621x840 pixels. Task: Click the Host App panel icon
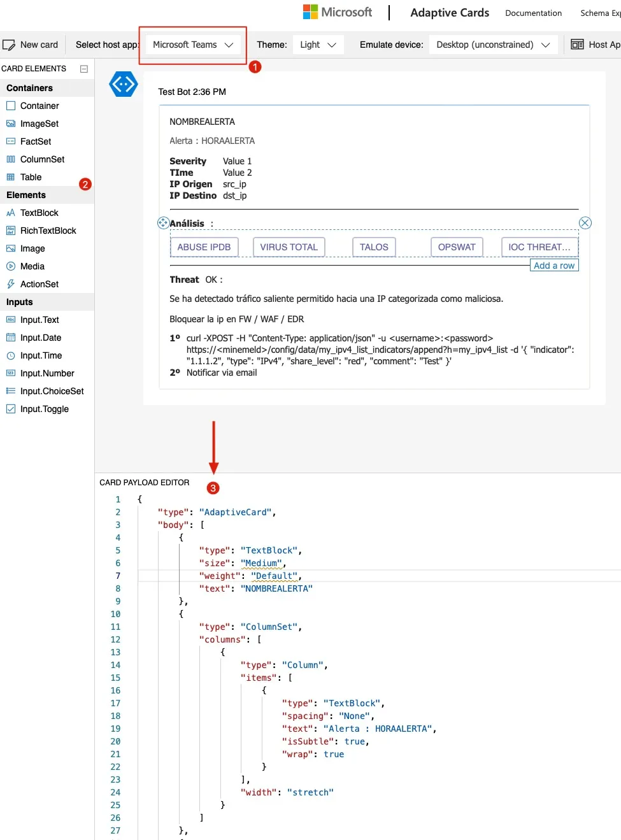coord(577,45)
